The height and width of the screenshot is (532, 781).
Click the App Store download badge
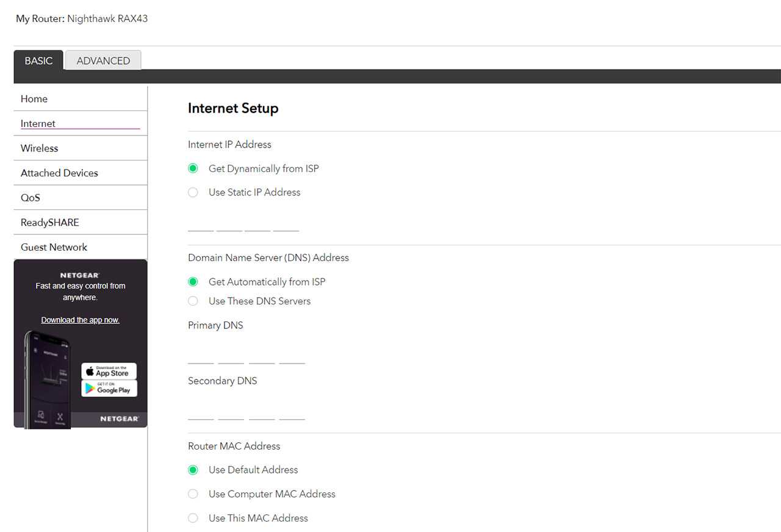pos(109,371)
